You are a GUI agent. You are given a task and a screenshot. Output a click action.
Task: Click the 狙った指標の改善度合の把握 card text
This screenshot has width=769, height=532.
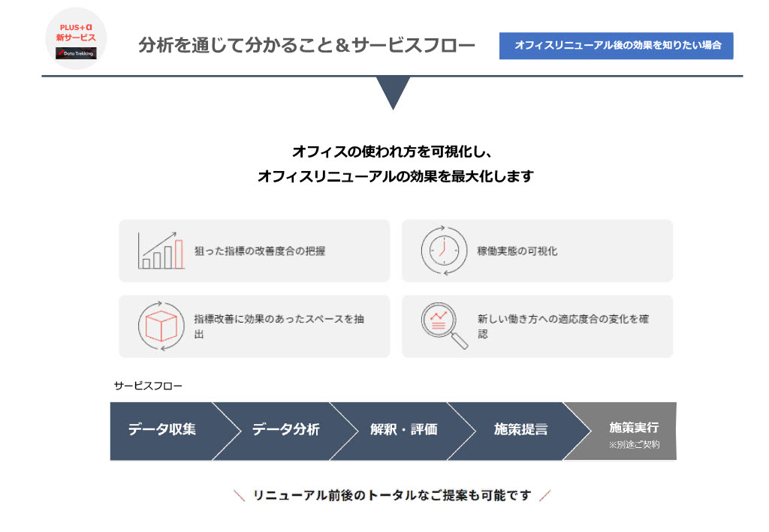tap(259, 251)
